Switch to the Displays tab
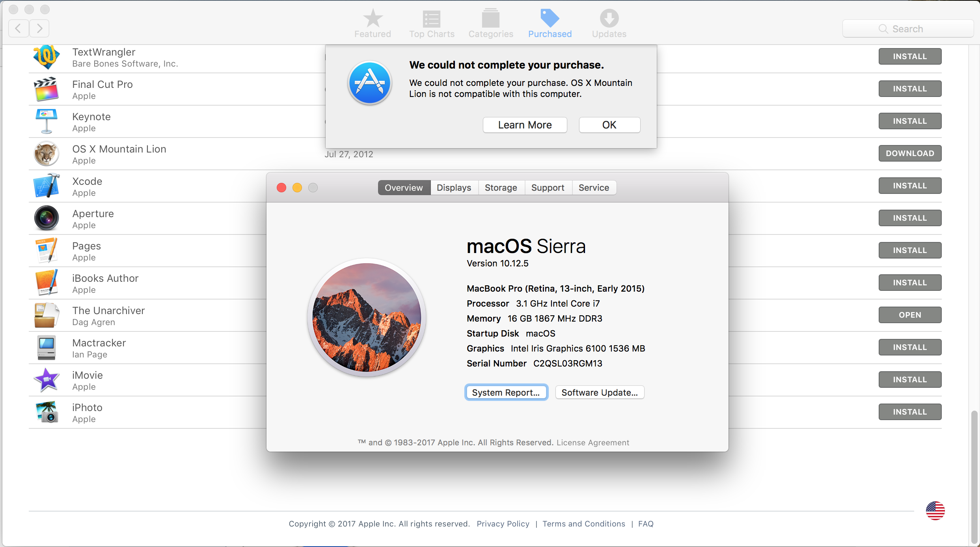The height and width of the screenshot is (547, 980). coord(454,188)
